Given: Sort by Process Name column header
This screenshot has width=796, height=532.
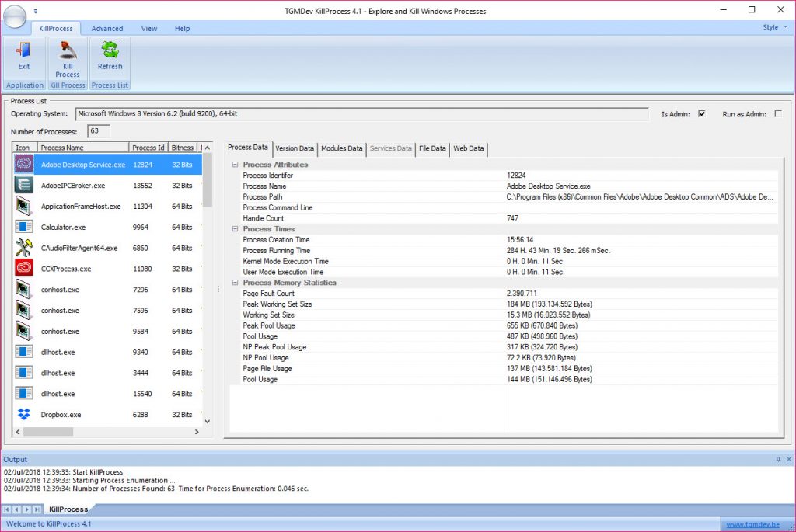Looking at the screenshot, I should click(x=83, y=148).
